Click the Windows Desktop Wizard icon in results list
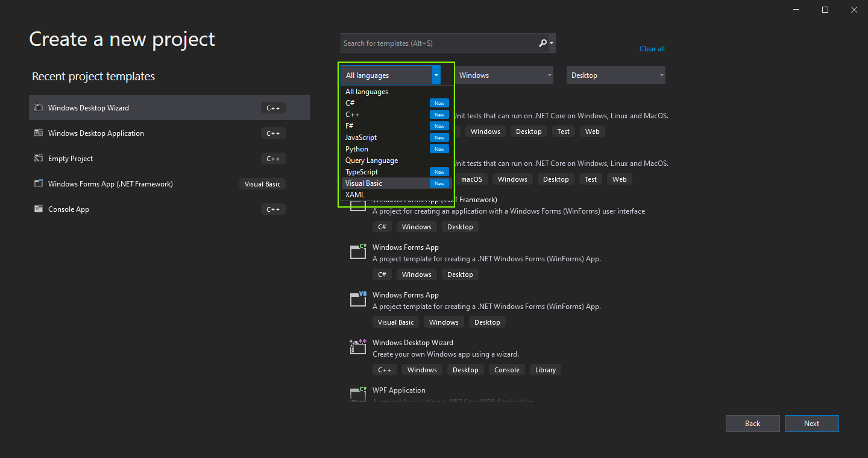Screen dimensions: 868x458 358,347
